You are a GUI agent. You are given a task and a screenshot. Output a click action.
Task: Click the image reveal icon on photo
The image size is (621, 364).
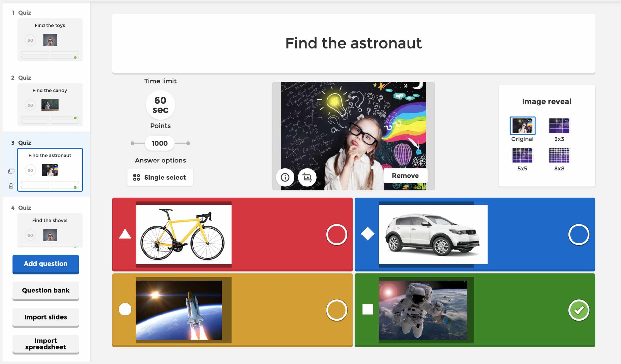click(x=307, y=176)
